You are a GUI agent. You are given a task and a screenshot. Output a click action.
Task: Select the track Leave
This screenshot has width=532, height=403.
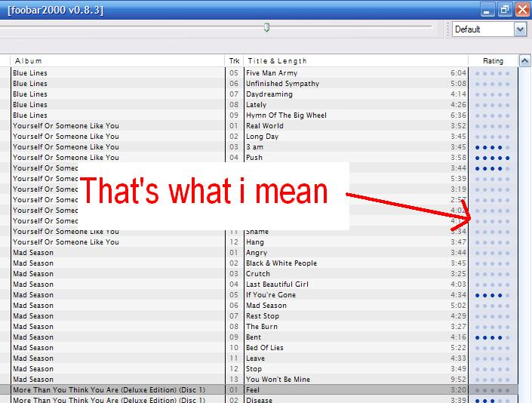pos(255,358)
